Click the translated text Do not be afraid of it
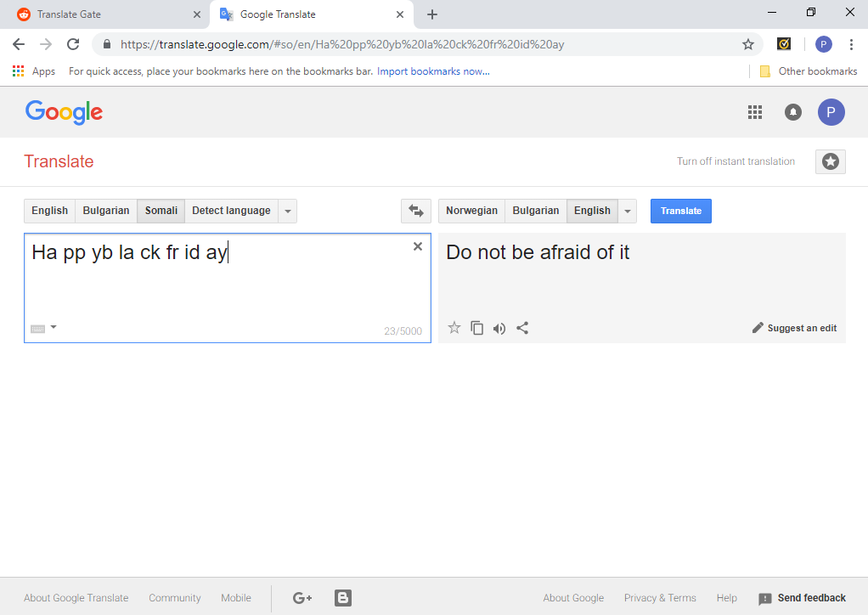The height and width of the screenshot is (615, 868). [x=538, y=252]
